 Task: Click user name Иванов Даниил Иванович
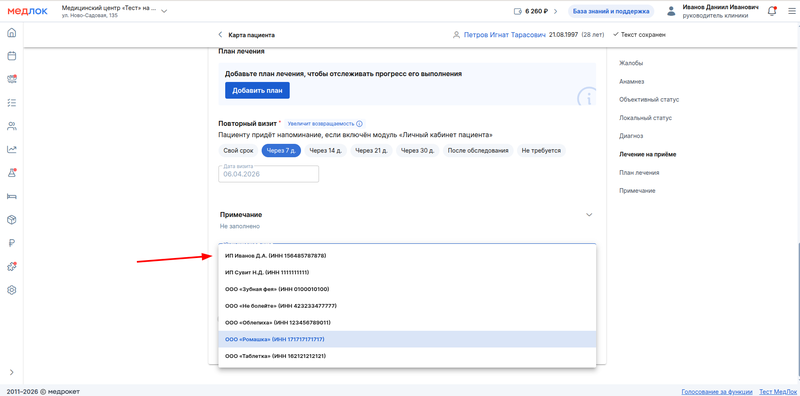(720, 8)
